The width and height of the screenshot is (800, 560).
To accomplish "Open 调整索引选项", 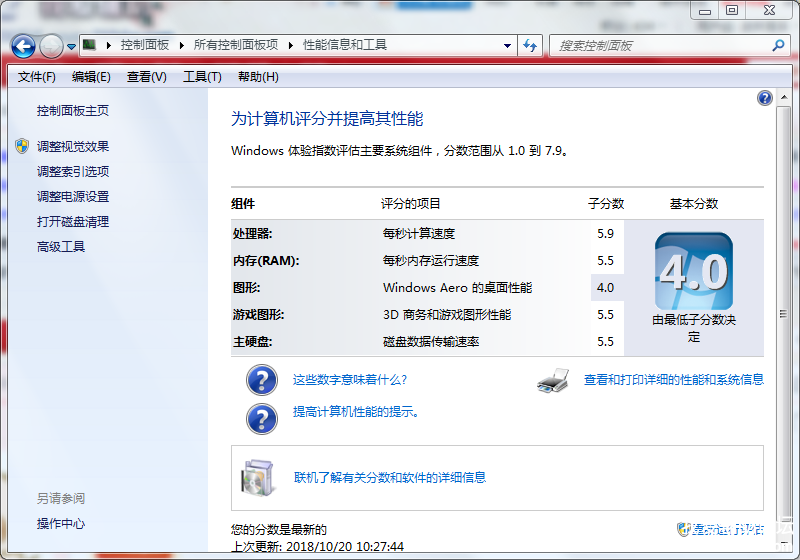I will point(72,172).
